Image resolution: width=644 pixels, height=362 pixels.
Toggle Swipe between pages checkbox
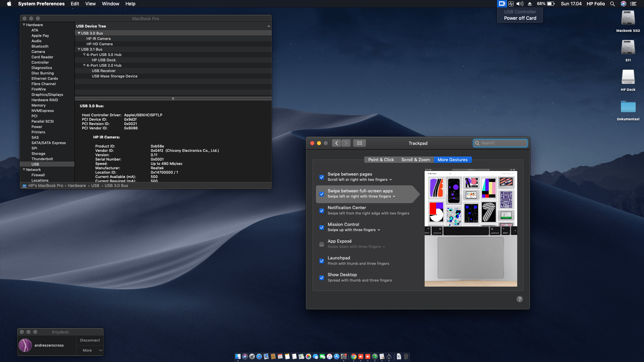pos(322,177)
